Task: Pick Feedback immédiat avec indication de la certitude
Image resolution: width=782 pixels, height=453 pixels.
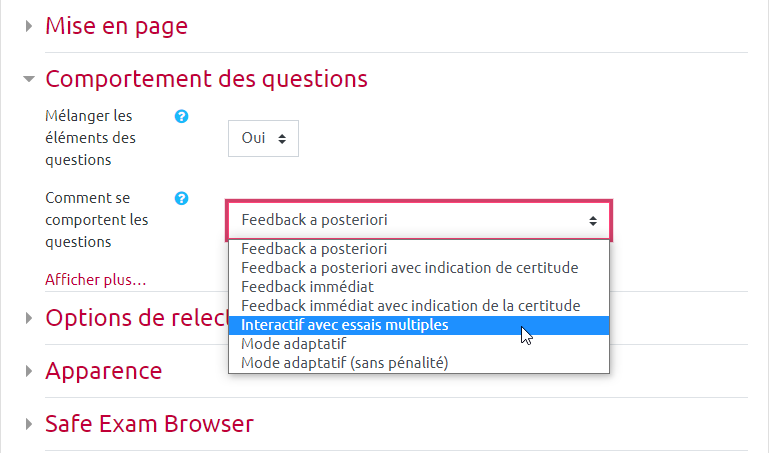Action: (x=410, y=306)
